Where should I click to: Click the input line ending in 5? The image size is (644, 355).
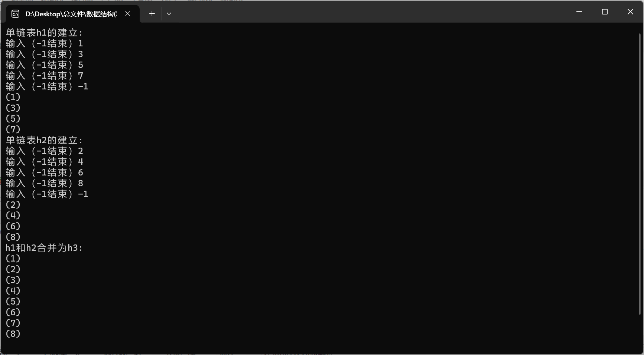point(44,65)
